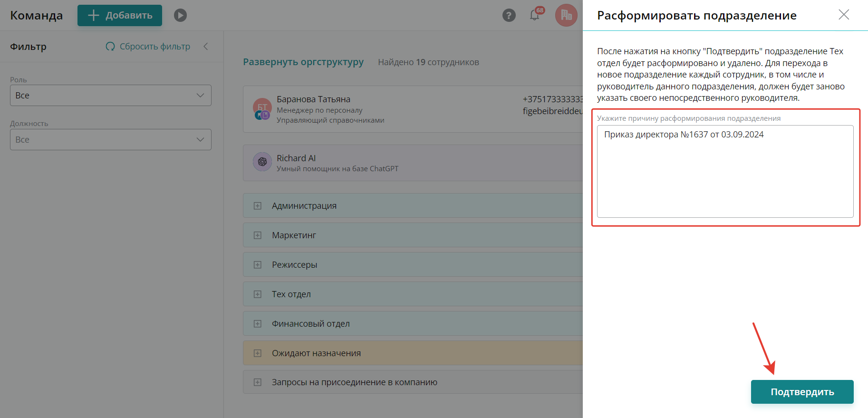Viewport: 868px width, 418px height.
Task: Click Баранова Татьяна's avatar
Action: (262, 109)
